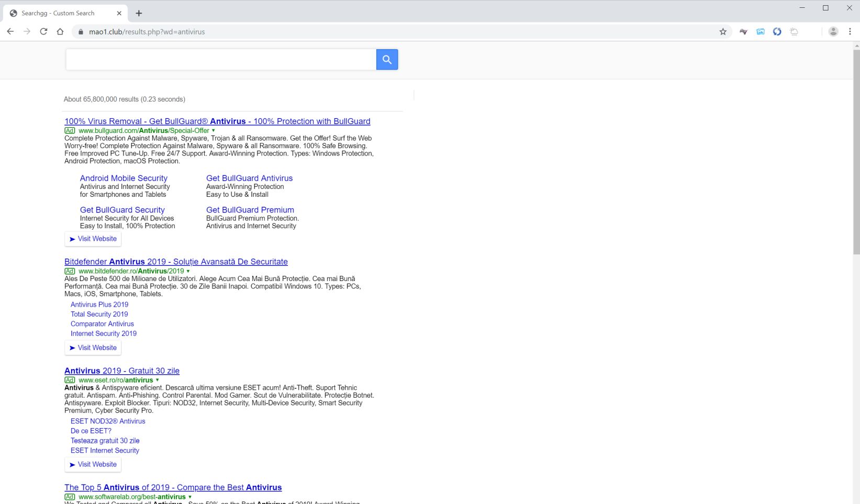Open Comparator Antivirus sitelink

102,324
